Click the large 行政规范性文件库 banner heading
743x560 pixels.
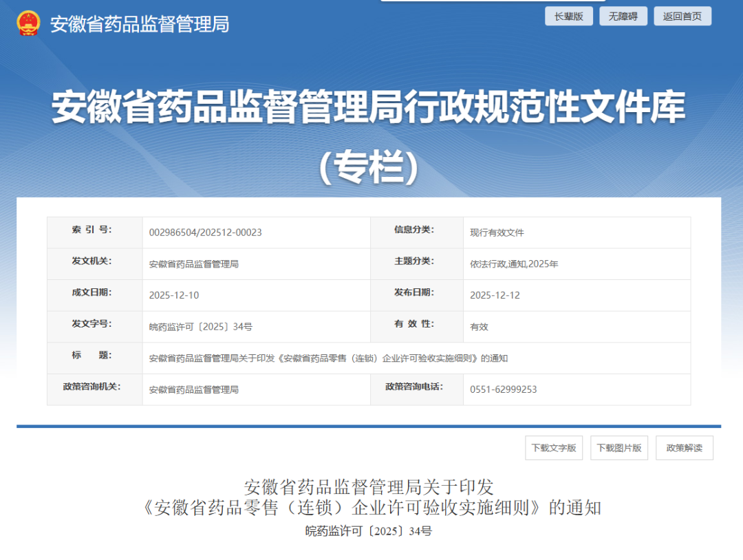(369, 108)
